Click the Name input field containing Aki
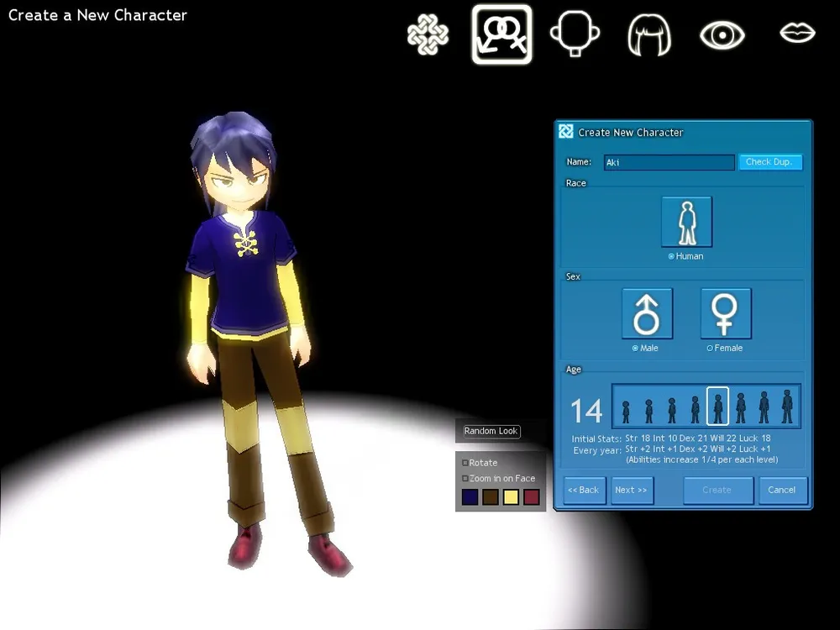 coord(669,162)
